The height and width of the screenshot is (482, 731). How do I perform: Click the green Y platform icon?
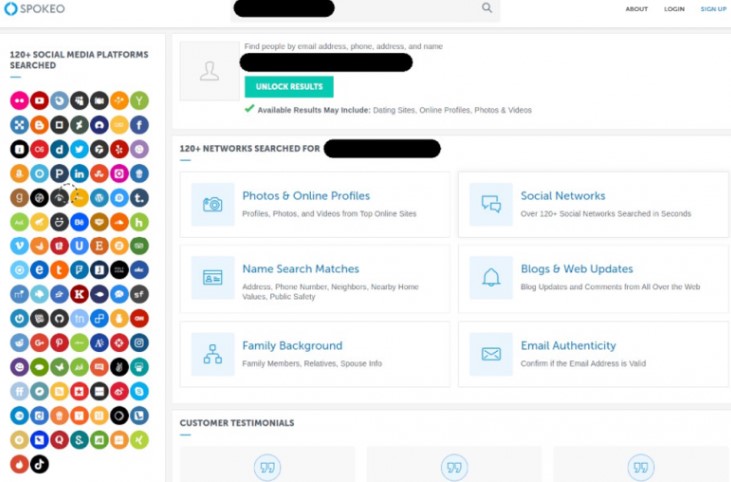(139, 101)
